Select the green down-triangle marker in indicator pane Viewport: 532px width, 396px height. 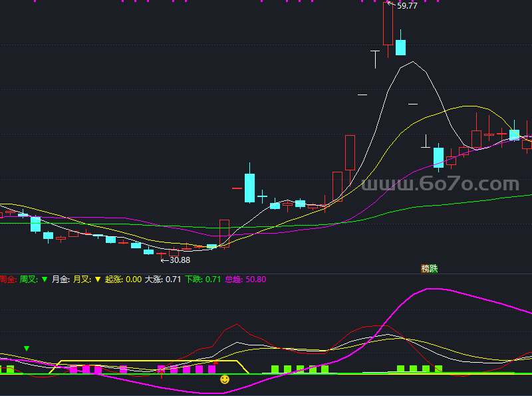coord(27,349)
